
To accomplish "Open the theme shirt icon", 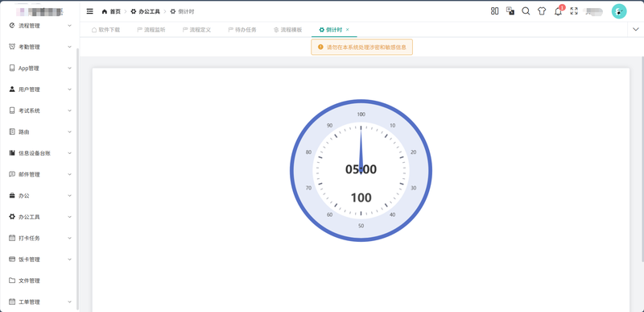I will (542, 11).
